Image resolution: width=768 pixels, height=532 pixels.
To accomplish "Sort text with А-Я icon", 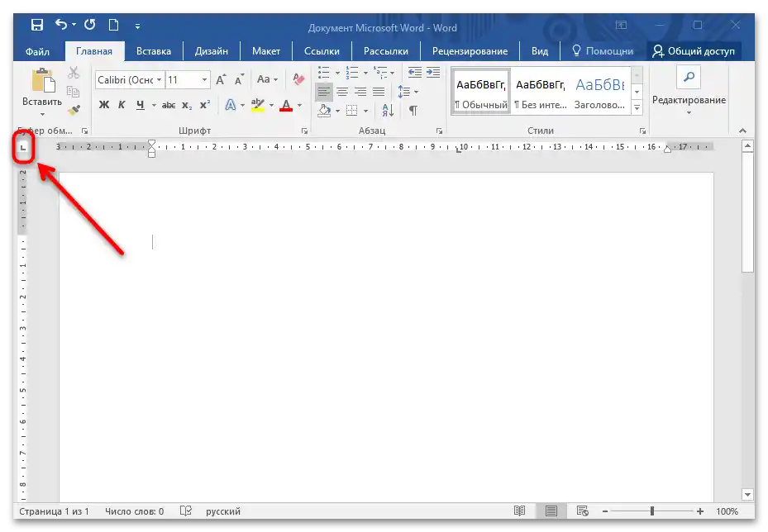I will 388,111.
